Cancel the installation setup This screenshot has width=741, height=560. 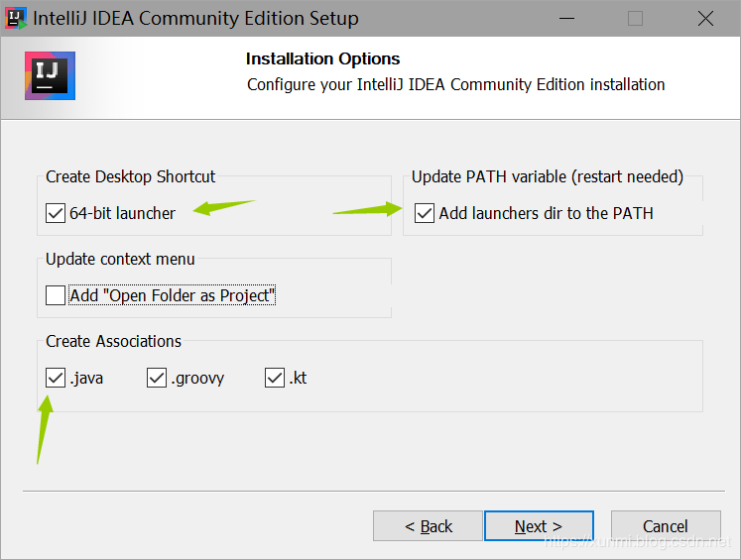tap(666, 526)
